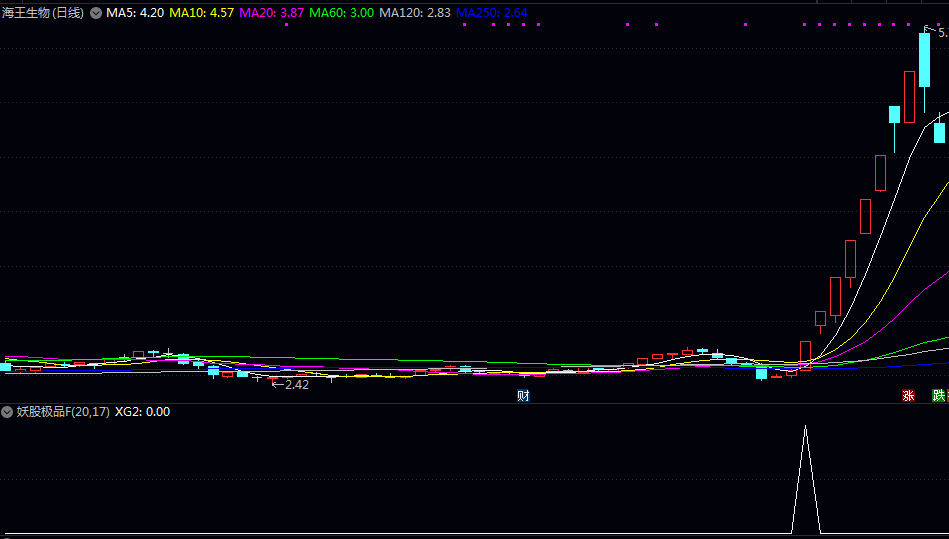Screen dimensions: 949x539
Task: Click the green 跌 marker icon
Action: click(938, 396)
